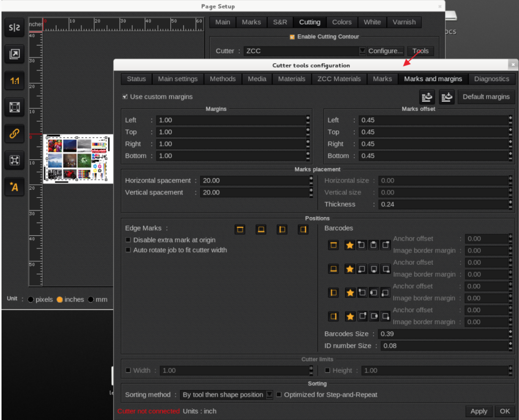Click the *A auto icon in sidebar
This screenshot has height=420, width=519.
click(14, 187)
